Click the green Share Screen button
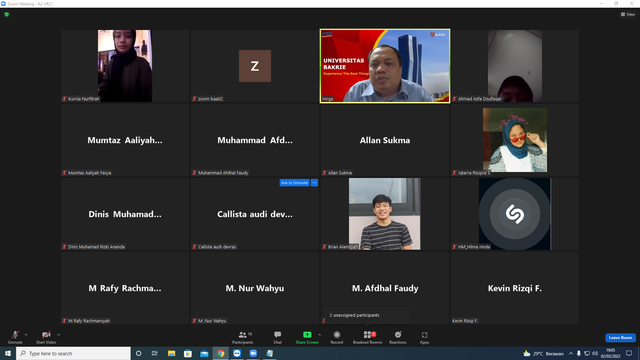 pos(307,337)
